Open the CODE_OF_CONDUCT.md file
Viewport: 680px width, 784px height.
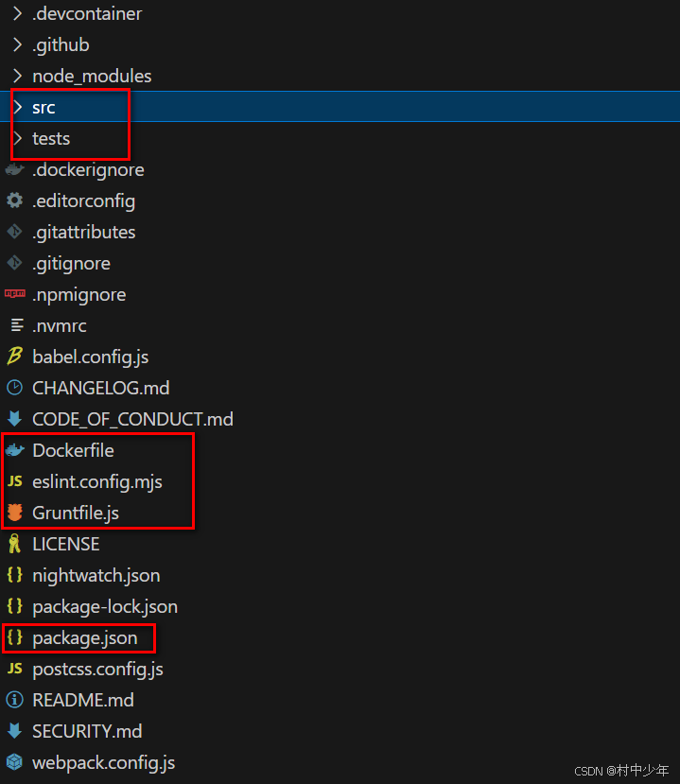tap(133, 419)
